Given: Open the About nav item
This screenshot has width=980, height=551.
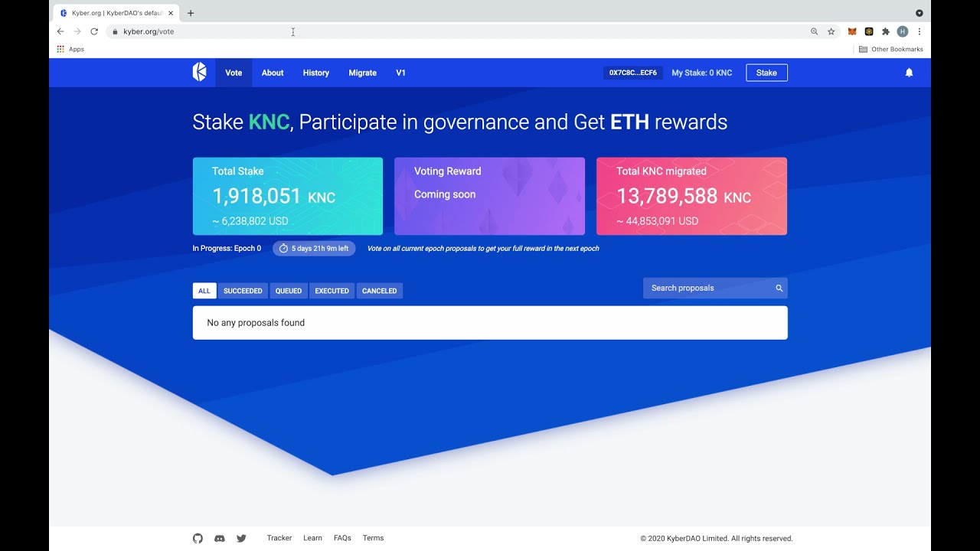Looking at the screenshot, I should click(x=273, y=73).
